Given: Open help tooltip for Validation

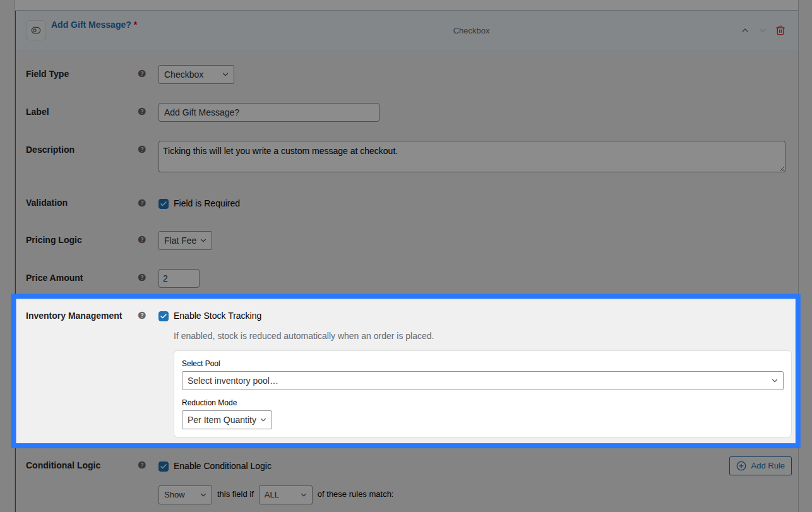Looking at the screenshot, I should point(142,203).
